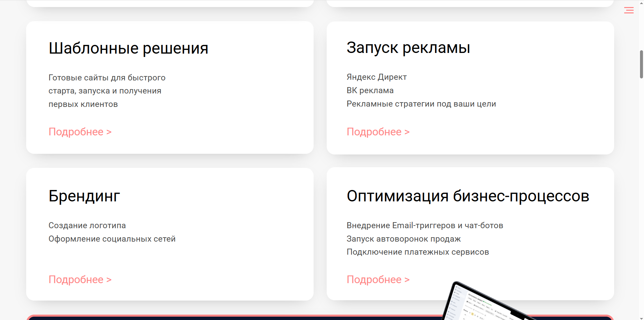
Task: Click the Оптимизация бизнес-процессов heading
Action: click(468, 196)
